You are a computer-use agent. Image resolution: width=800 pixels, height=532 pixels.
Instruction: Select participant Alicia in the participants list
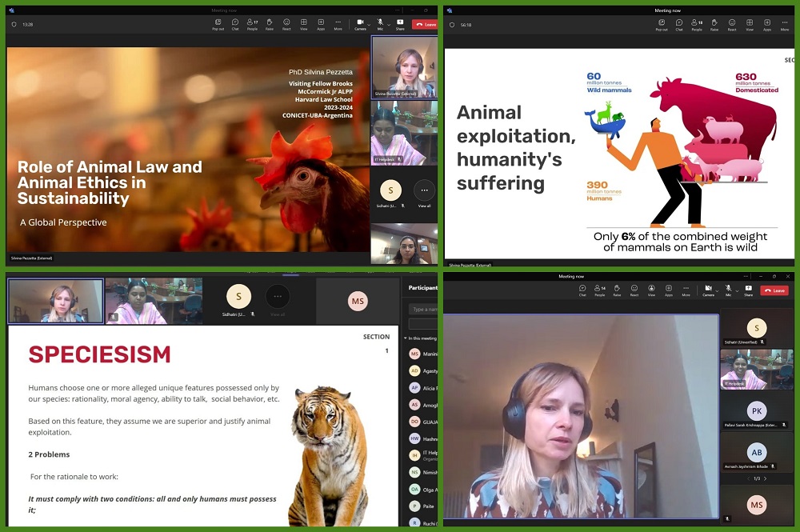click(x=423, y=388)
